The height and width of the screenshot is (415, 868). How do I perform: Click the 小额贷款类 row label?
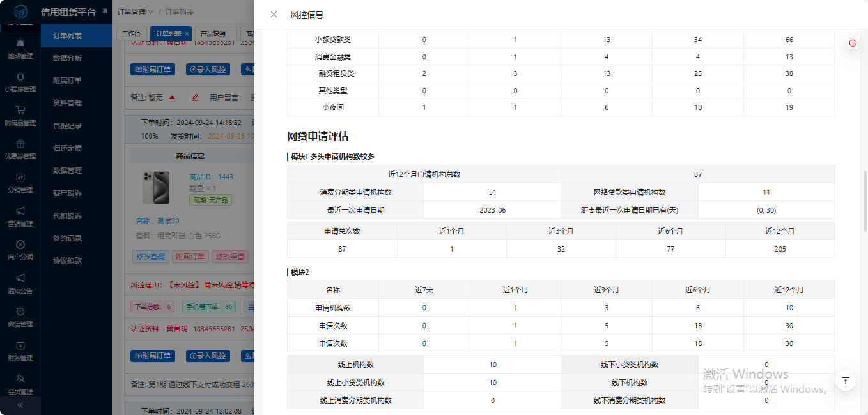coord(333,40)
